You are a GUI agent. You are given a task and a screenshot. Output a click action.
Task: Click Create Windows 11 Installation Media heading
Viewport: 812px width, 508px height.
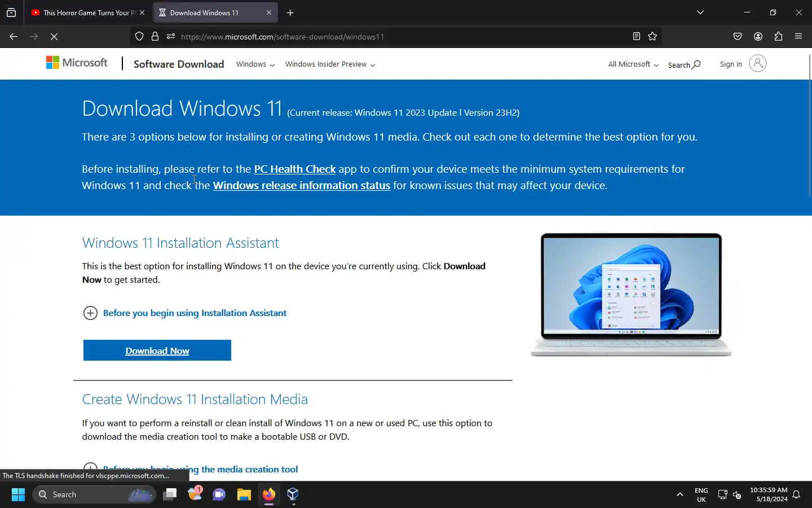(195, 399)
